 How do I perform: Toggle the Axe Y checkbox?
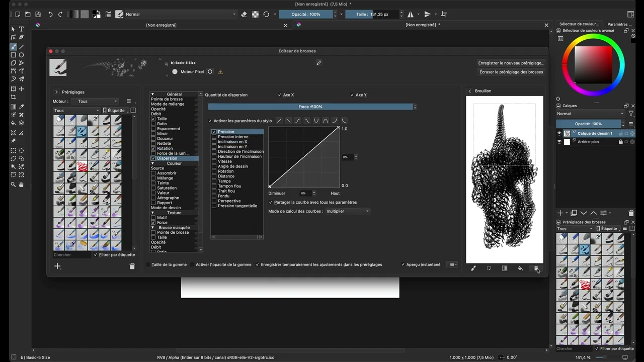tap(352, 95)
